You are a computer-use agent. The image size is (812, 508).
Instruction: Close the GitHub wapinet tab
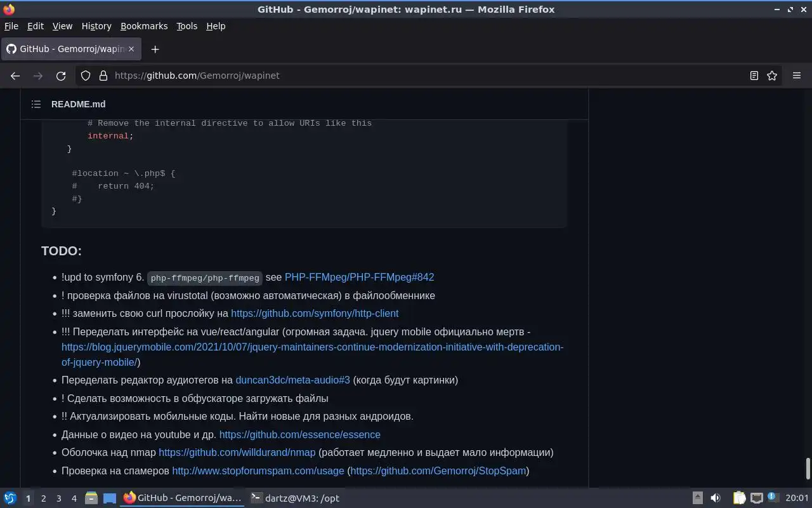pyautogui.click(x=132, y=49)
